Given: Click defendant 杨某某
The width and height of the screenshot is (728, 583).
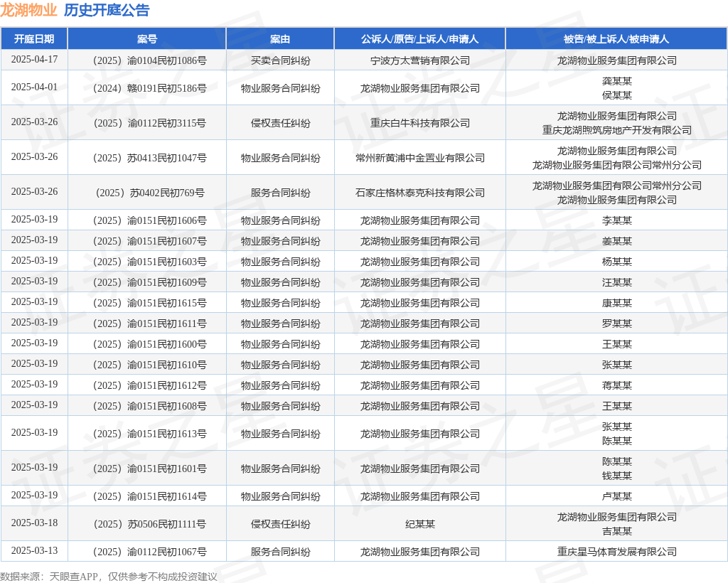Looking at the screenshot, I should coord(617,262).
